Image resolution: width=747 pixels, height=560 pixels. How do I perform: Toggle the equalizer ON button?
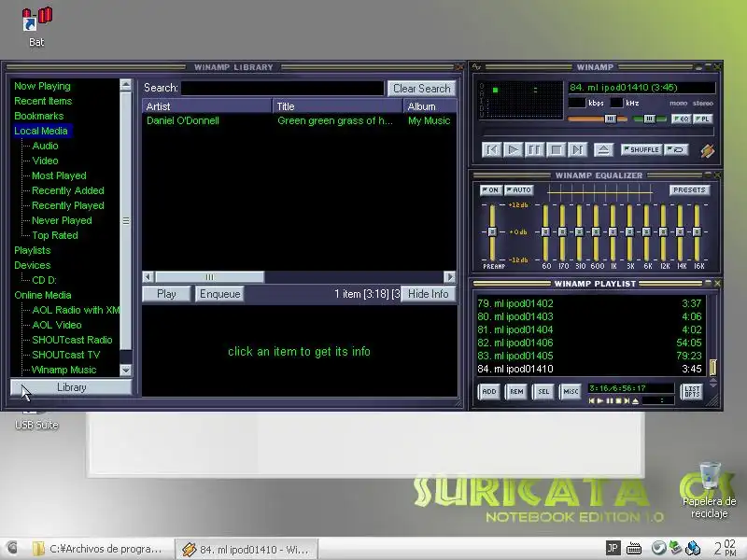click(x=490, y=190)
